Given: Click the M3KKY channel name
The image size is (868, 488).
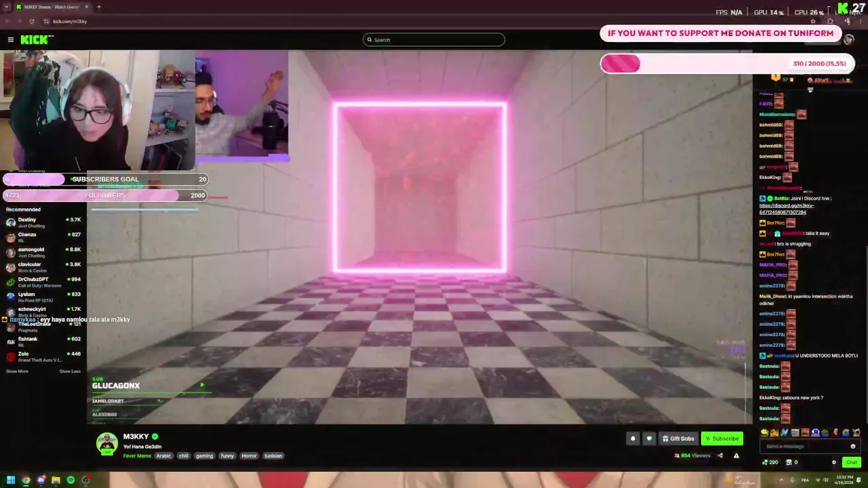Looking at the screenshot, I should coord(136,436).
